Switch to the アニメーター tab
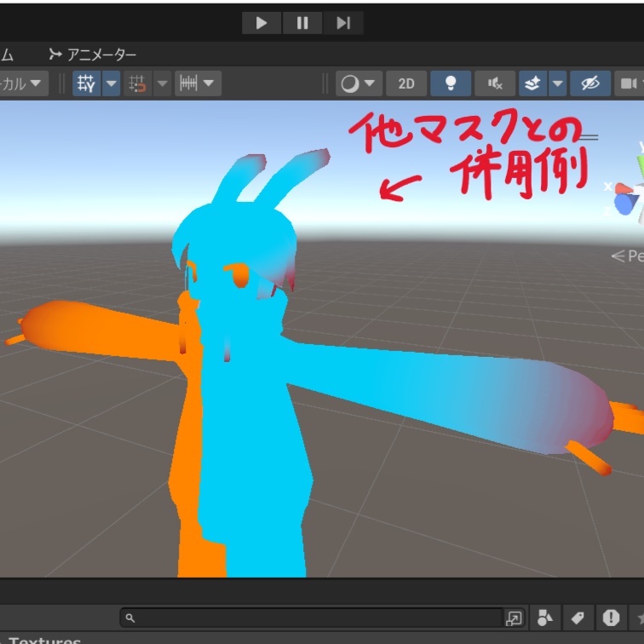This screenshot has width=644, height=644. coord(93,55)
